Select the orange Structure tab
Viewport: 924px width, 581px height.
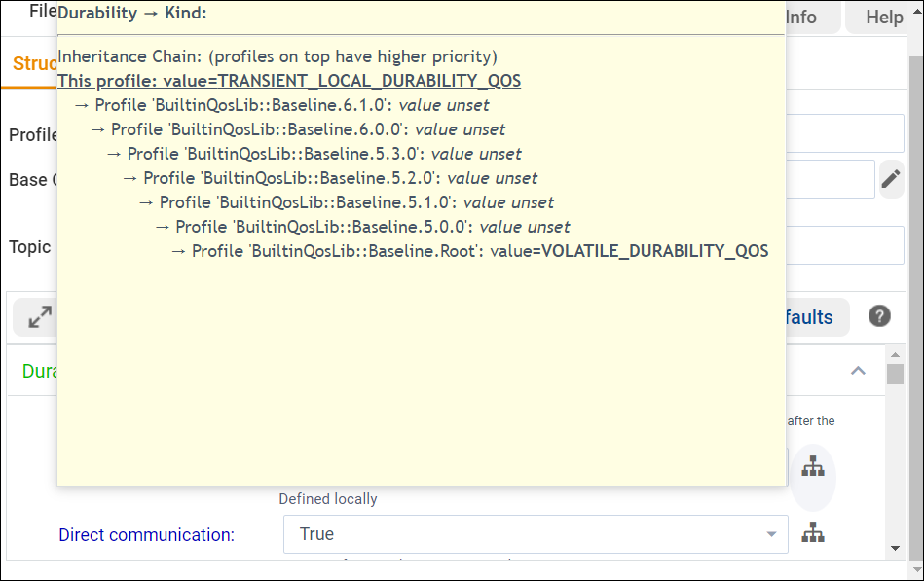tap(34, 64)
